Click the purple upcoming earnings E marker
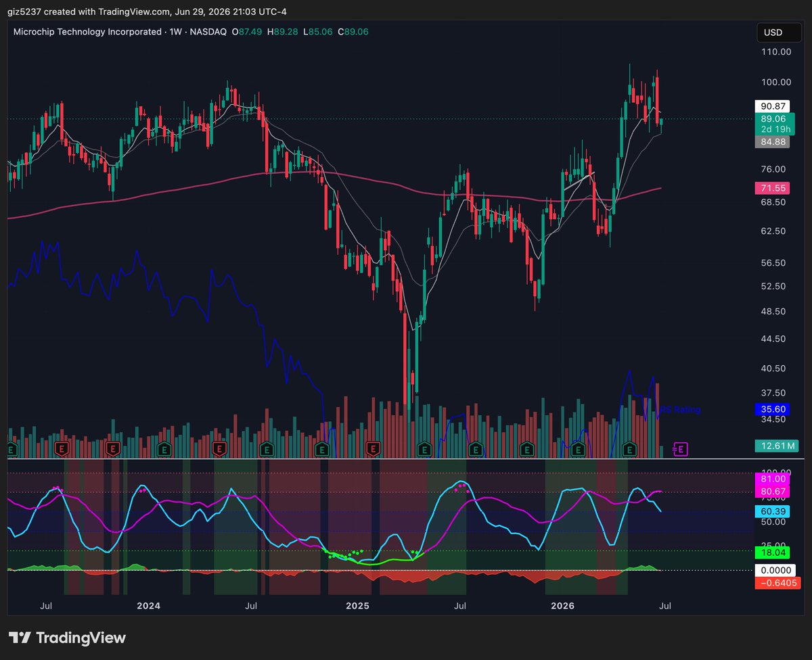 [x=681, y=448]
